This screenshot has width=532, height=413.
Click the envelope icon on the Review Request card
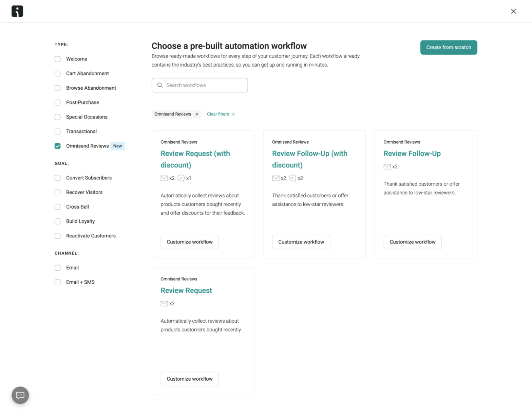(164, 303)
